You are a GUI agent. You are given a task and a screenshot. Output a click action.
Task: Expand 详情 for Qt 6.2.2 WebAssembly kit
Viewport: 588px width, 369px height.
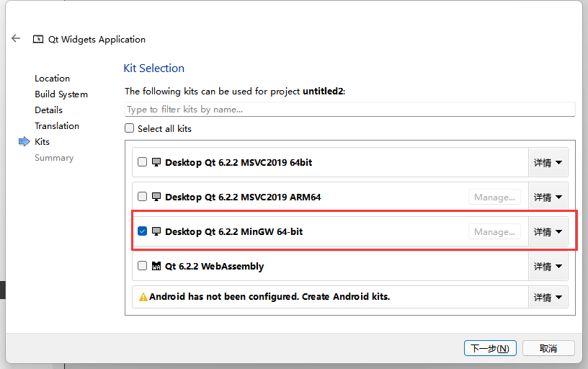(548, 266)
